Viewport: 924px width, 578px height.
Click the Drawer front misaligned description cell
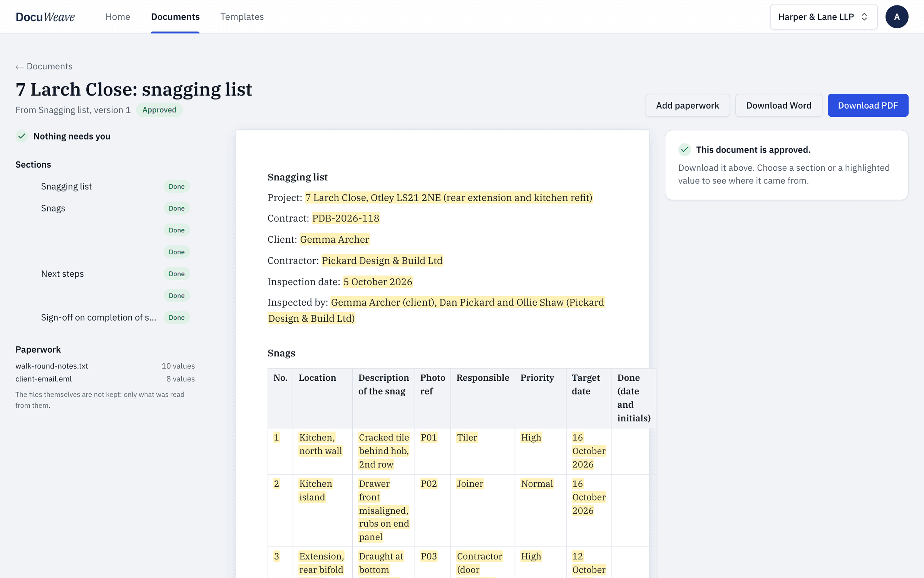point(384,511)
